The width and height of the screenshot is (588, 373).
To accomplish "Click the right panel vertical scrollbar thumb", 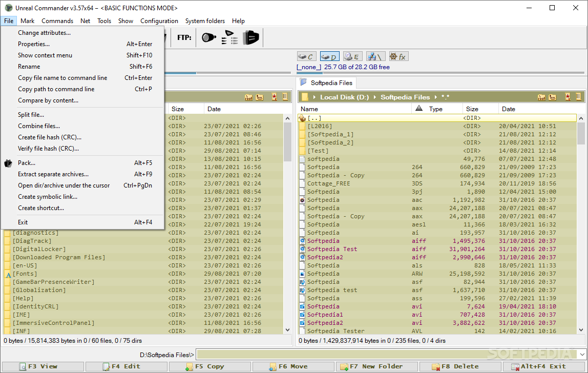I will pos(581,134).
